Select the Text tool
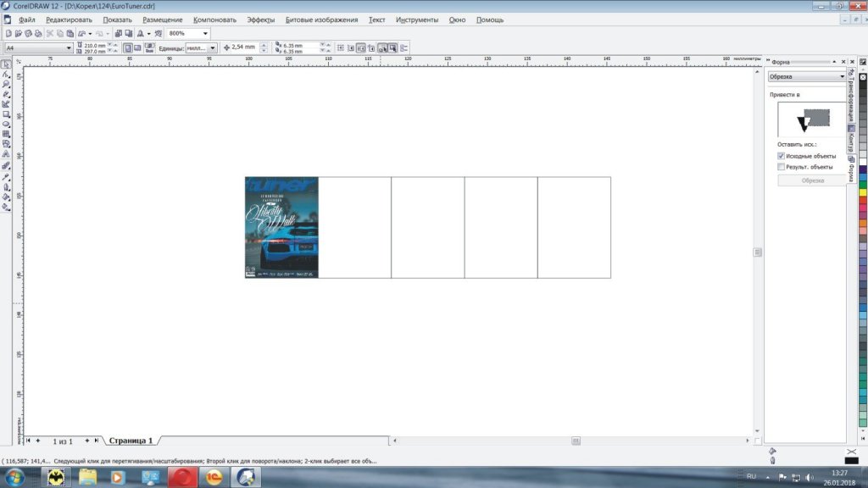 pos(6,155)
